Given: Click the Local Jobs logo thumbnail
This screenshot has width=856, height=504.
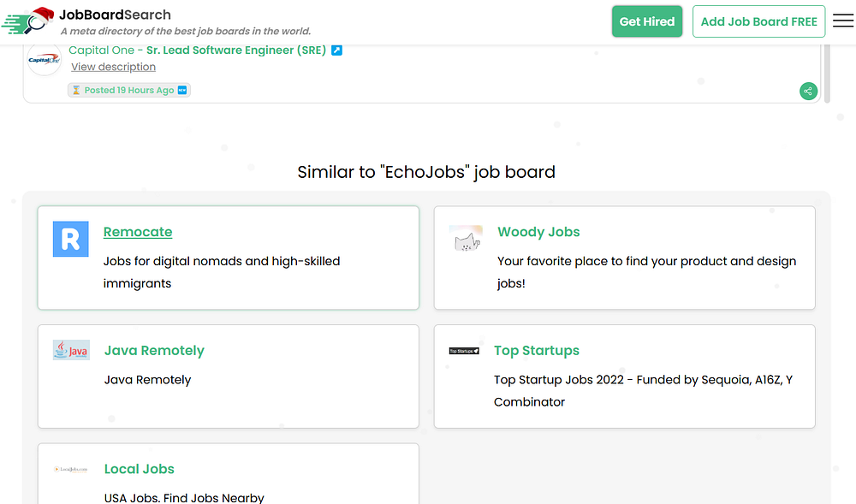Looking at the screenshot, I should click(x=71, y=469).
